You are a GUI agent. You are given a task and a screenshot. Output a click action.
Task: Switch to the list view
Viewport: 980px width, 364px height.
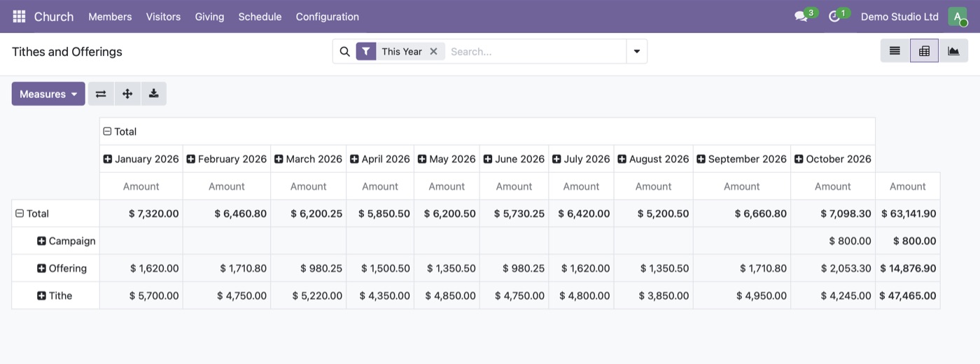tap(895, 51)
